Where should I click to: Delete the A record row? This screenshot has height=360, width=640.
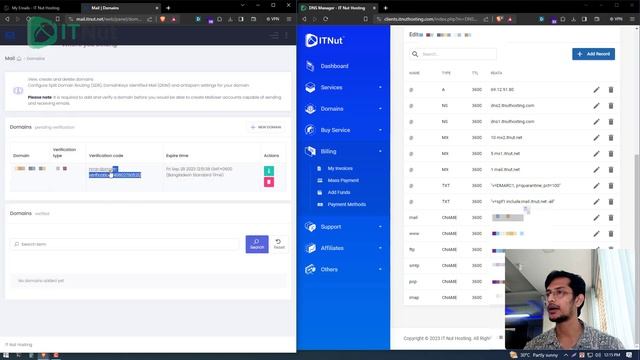tap(611, 89)
